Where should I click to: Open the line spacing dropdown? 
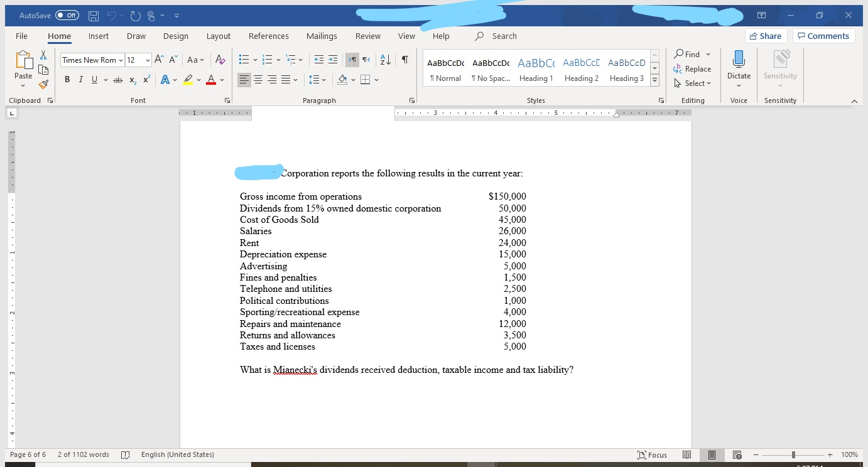319,79
